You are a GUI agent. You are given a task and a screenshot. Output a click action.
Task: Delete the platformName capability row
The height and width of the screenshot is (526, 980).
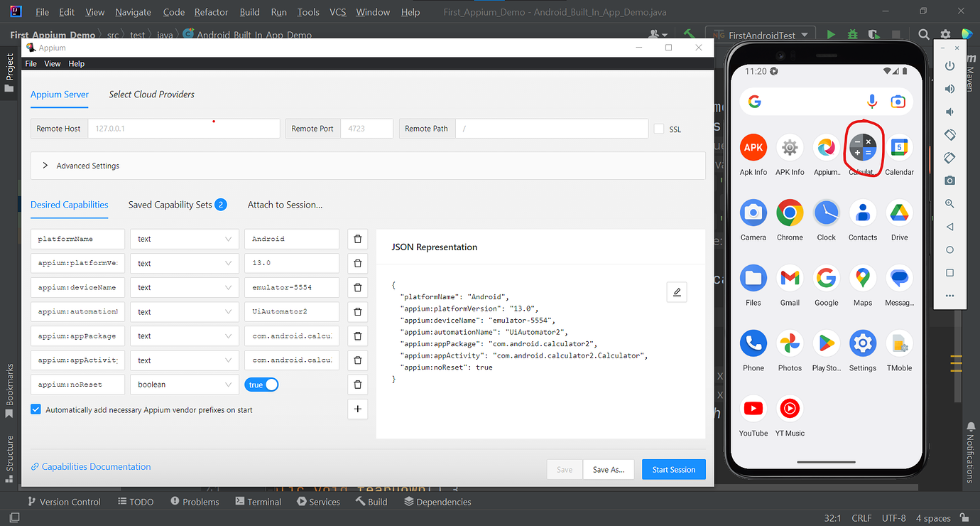pyautogui.click(x=357, y=239)
